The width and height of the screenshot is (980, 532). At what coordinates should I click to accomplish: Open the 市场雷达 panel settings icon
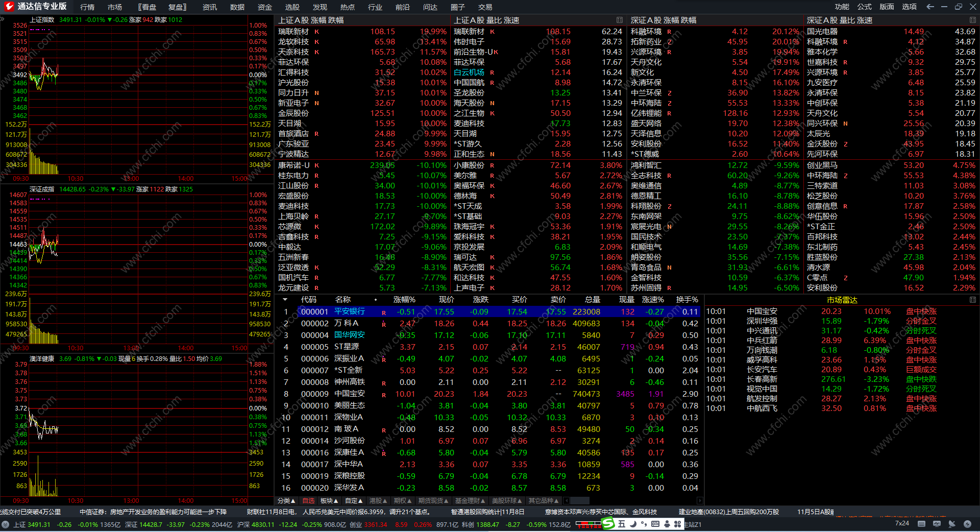point(973,300)
